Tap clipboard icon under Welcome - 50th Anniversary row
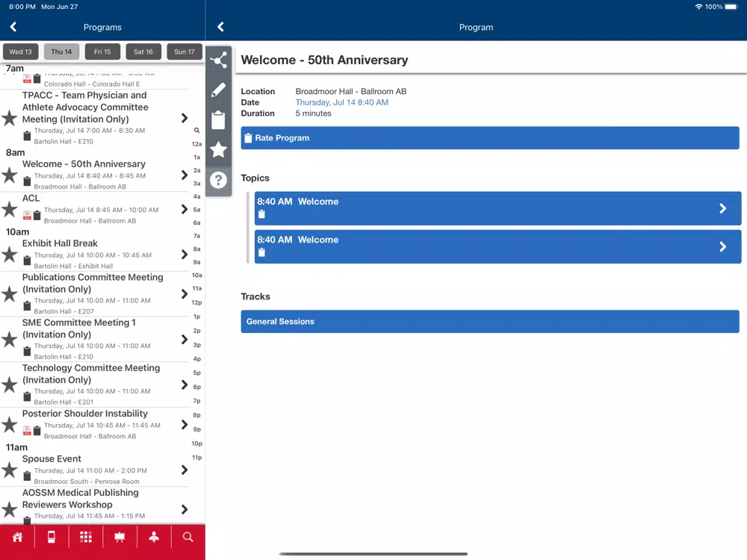 27,181
